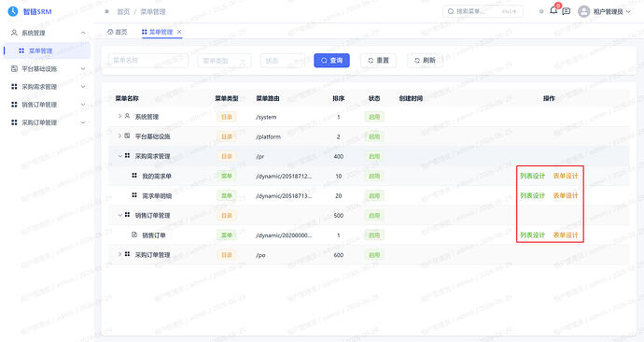Viewport: 644px width, 342px height.
Task: Click the grid icon of sidebar 菜单管理 item
Action: tap(21, 50)
